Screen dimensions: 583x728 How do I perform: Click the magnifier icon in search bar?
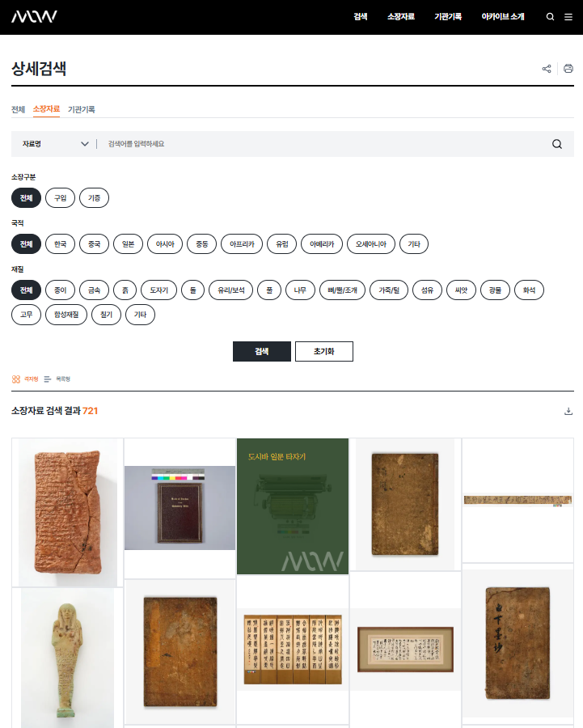click(557, 144)
